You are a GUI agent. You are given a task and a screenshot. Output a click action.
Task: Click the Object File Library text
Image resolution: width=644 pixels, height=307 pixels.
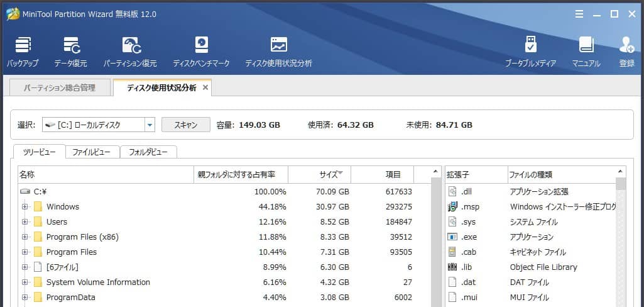click(543, 267)
